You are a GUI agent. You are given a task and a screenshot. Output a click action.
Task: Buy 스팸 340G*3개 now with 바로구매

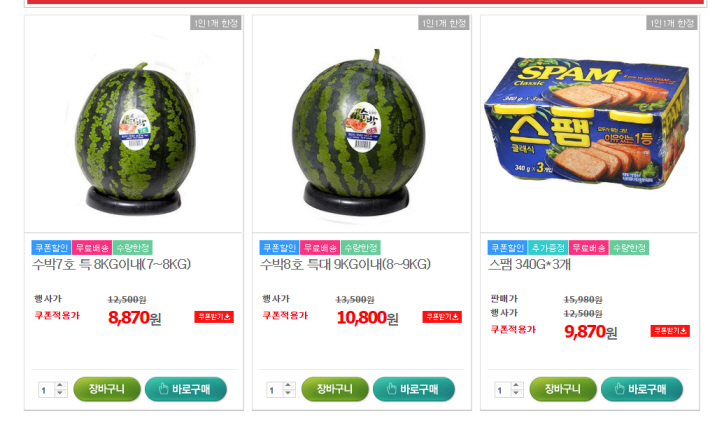[x=642, y=389]
